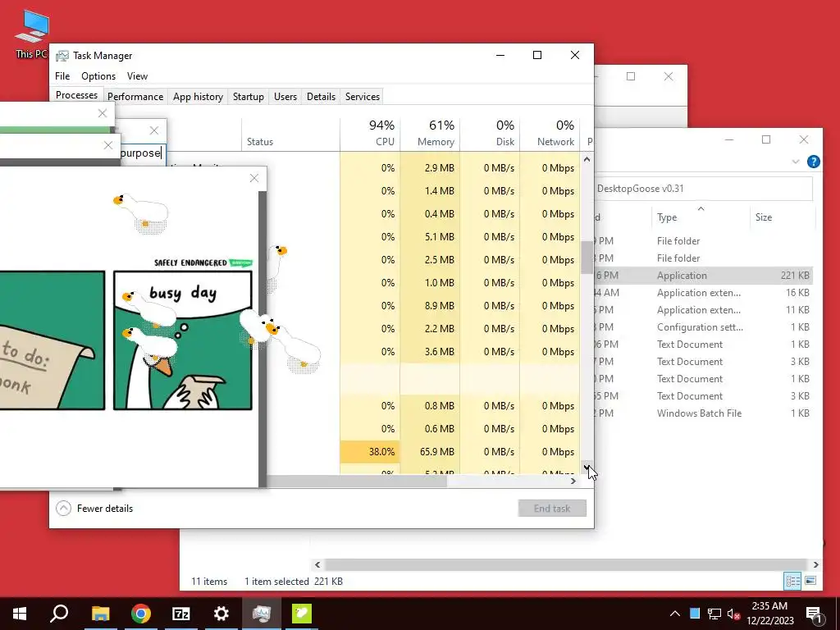
Task: Sort processes by Network column
Action: [x=550, y=133]
